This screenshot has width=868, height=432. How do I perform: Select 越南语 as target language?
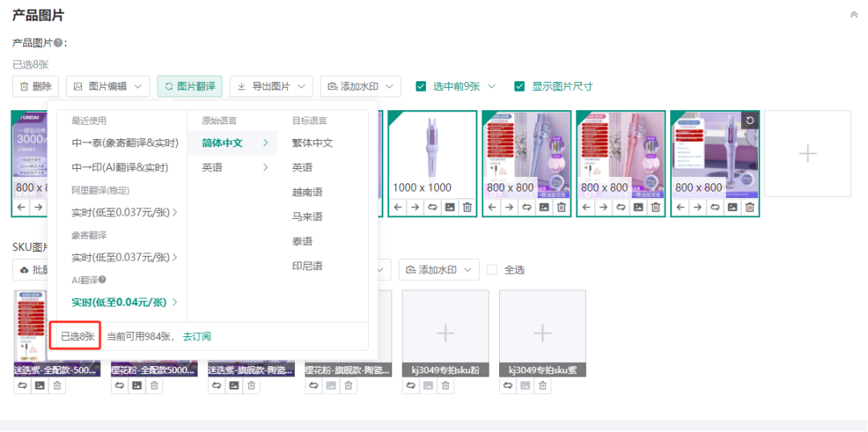click(x=307, y=192)
